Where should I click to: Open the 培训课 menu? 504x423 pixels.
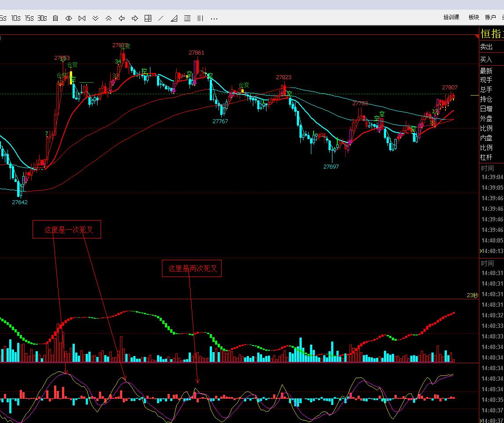tap(451, 17)
